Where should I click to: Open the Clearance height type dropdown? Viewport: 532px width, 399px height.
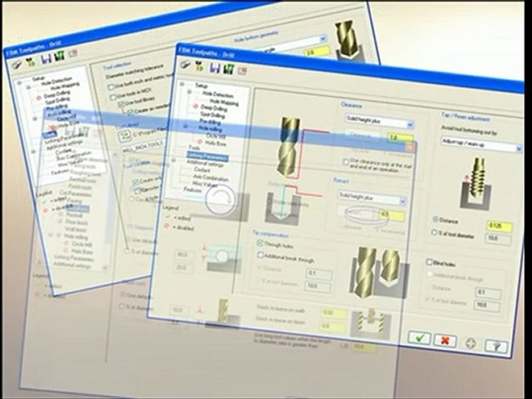pos(379,121)
